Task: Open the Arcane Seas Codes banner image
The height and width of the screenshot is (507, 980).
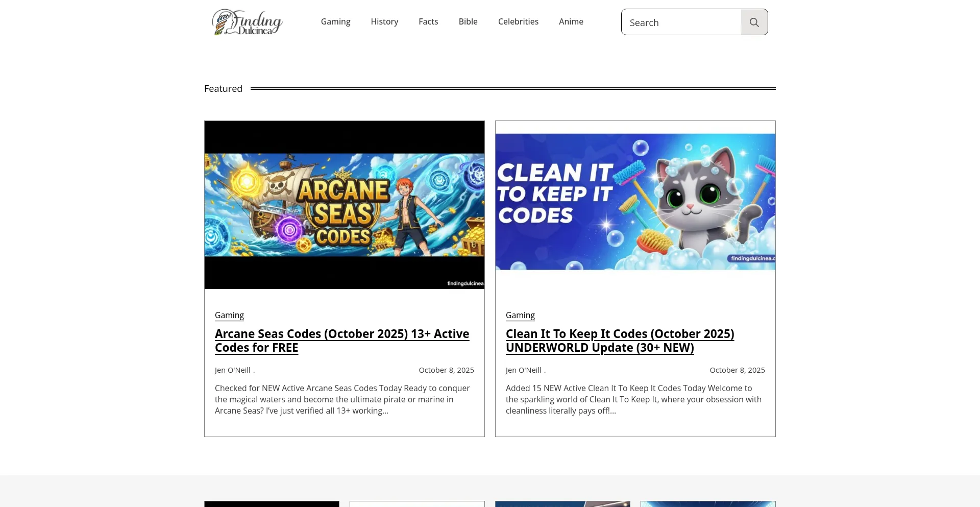Action: 345,205
